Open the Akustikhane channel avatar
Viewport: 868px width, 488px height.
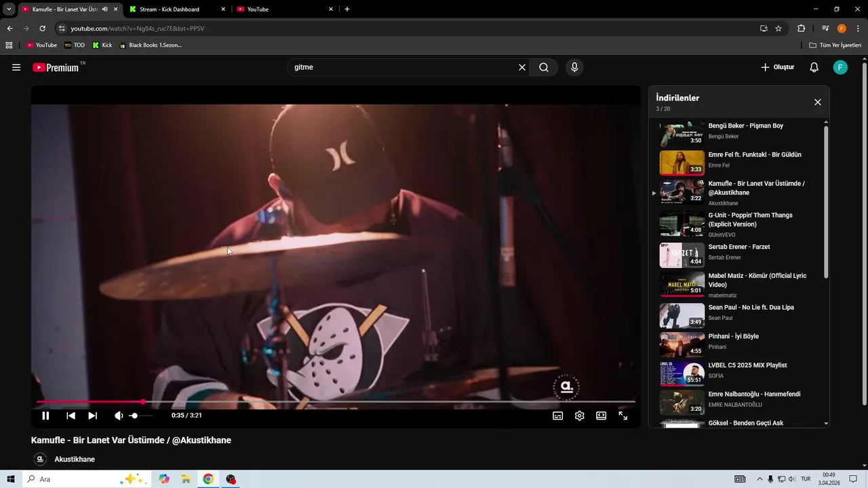tap(40, 460)
